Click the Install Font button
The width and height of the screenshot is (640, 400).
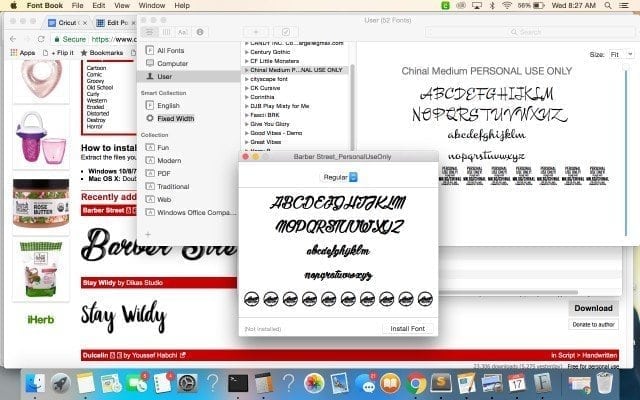click(407, 329)
